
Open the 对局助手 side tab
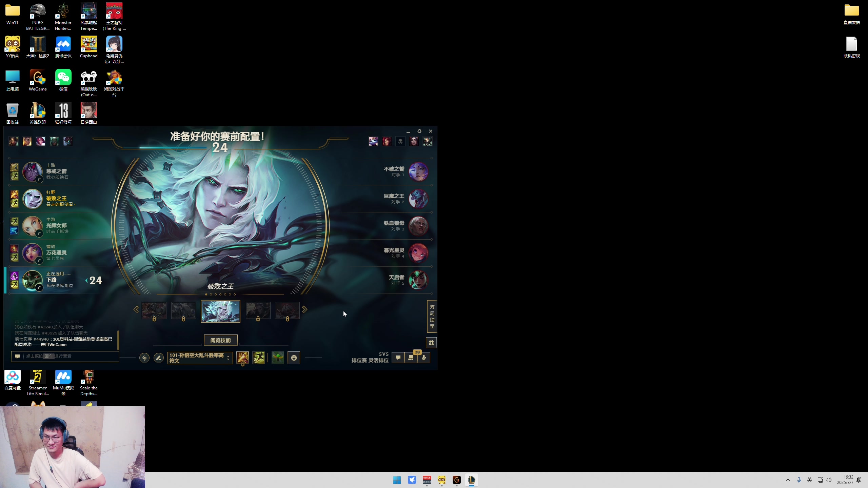click(432, 317)
